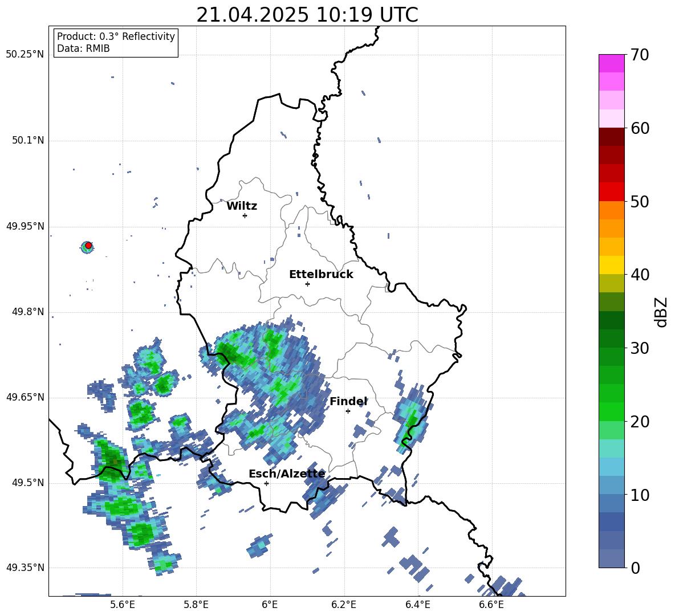This screenshot has width=675, height=616.
Task: Click the Wiltz station cross marker
Action: point(245,215)
